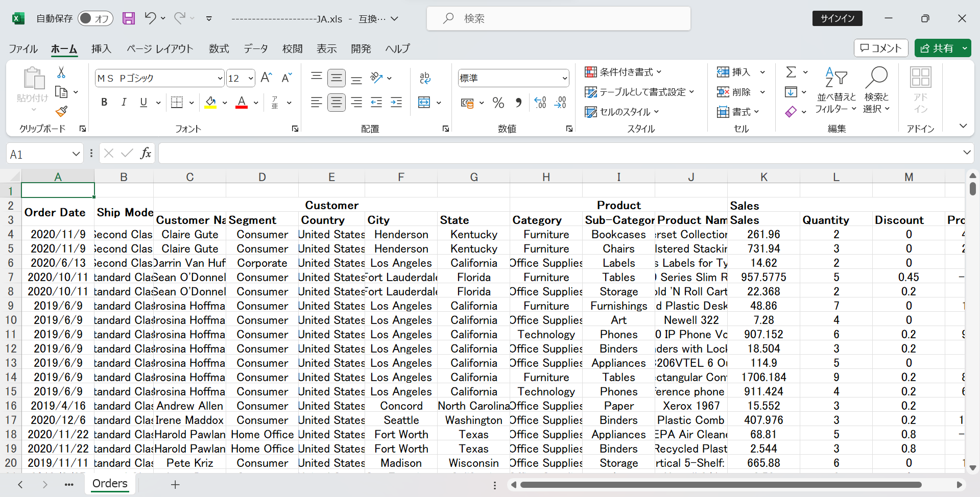Underline the selected cell text
980x497 pixels.
point(144,102)
